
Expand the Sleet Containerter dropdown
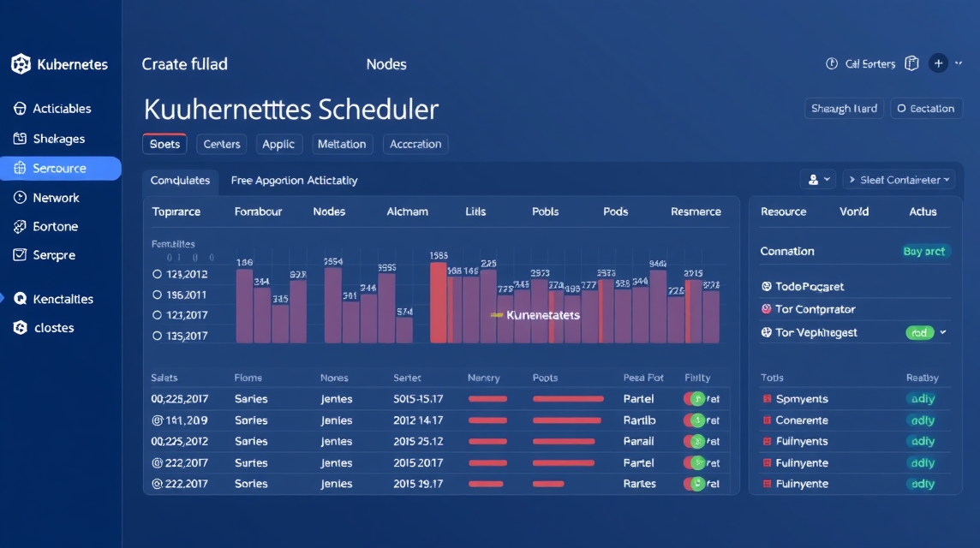(x=899, y=179)
